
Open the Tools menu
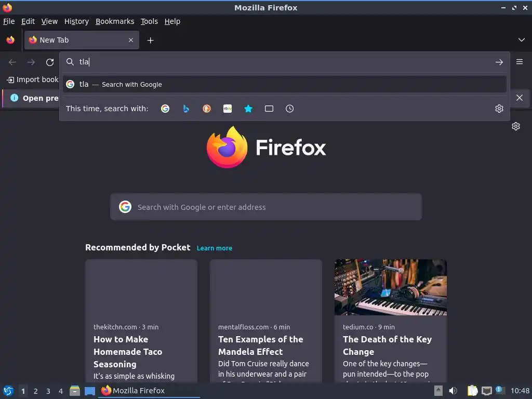[x=149, y=21]
